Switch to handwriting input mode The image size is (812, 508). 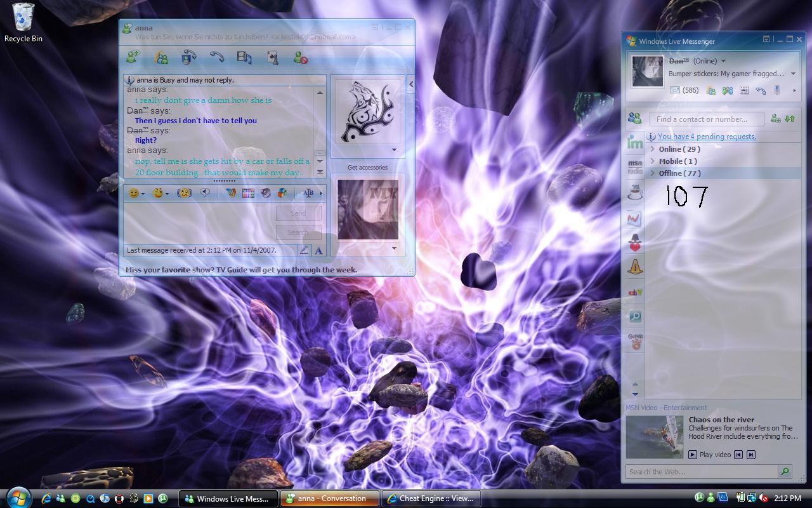[304, 250]
